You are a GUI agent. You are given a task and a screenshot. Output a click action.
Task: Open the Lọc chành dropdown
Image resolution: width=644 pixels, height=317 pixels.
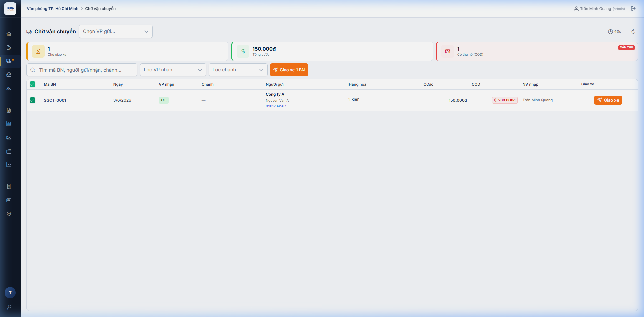(238, 70)
